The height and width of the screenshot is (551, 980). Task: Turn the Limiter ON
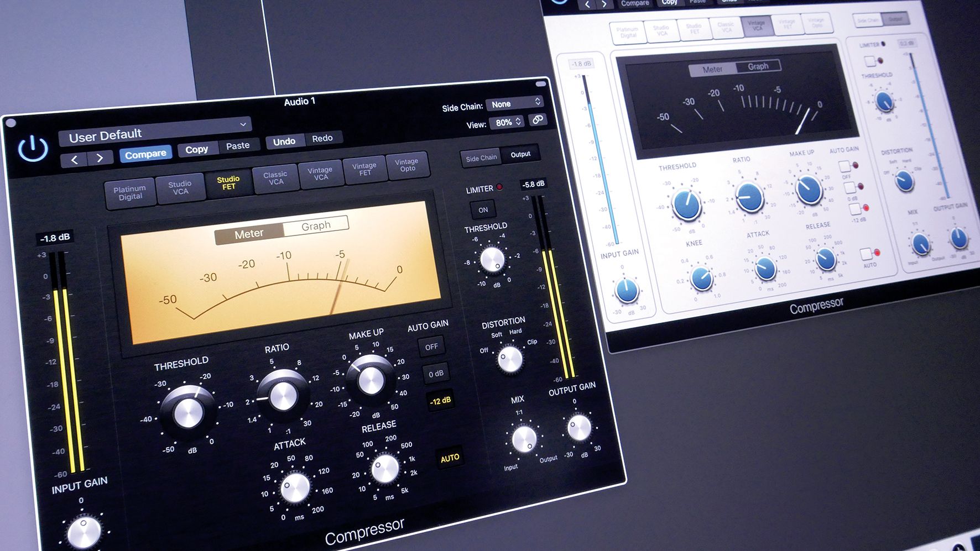pos(482,209)
